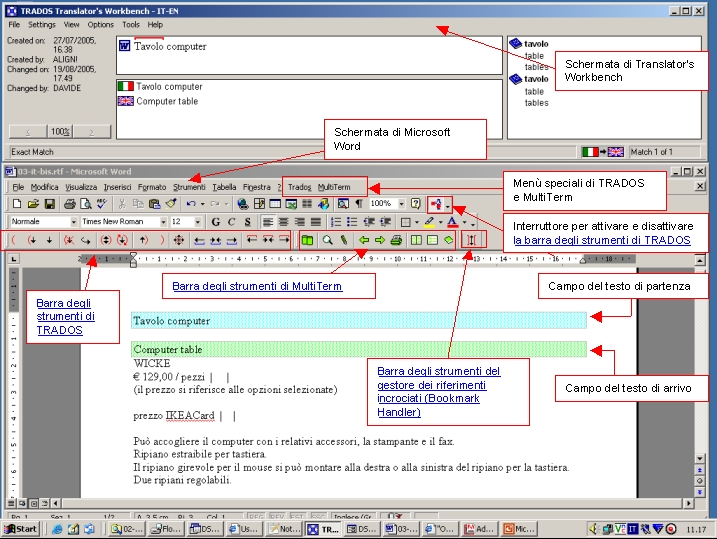Click the Bookmark Handler toolbar icon

click(x=471, y=240)
